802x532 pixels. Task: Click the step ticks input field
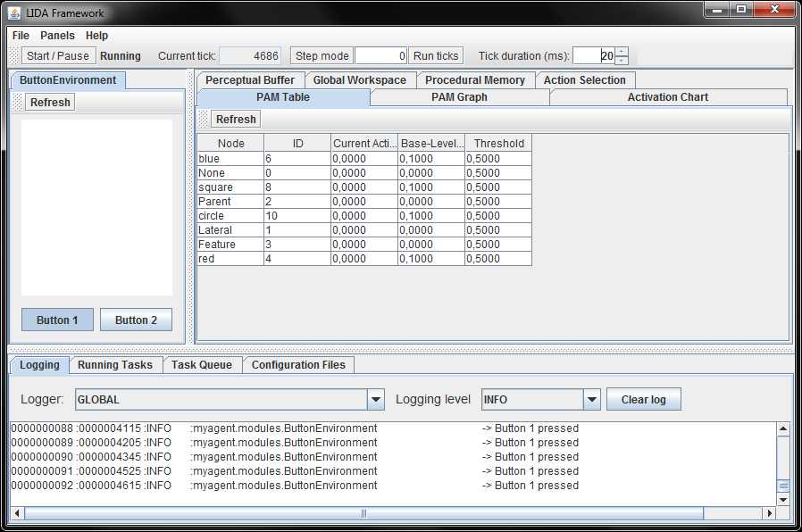pos(381,55)
